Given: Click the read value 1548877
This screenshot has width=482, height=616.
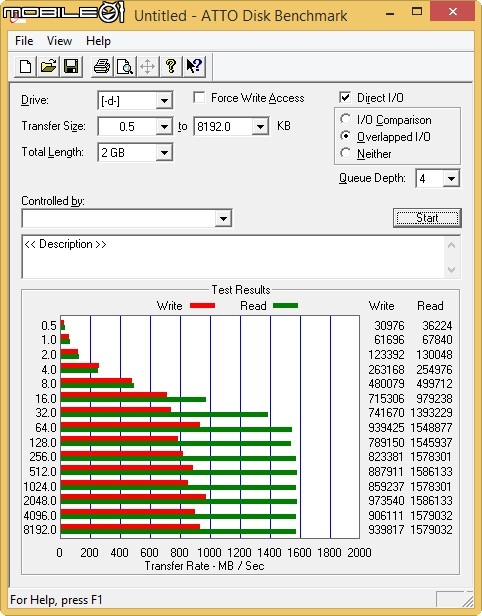Looking at the screenshot, I should 431,427.
